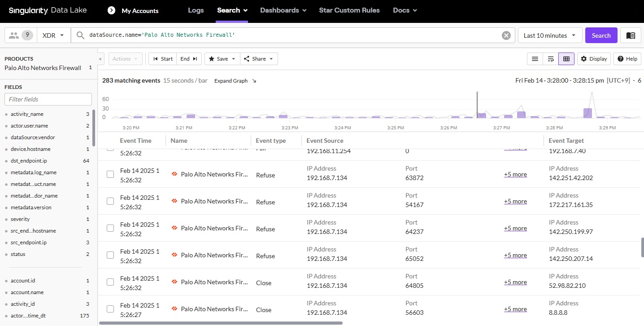Image resolution: width=644 pixels, height=326 pixels.
Task: Click the accounts group icon with 9
Action: tap(21, 35)
